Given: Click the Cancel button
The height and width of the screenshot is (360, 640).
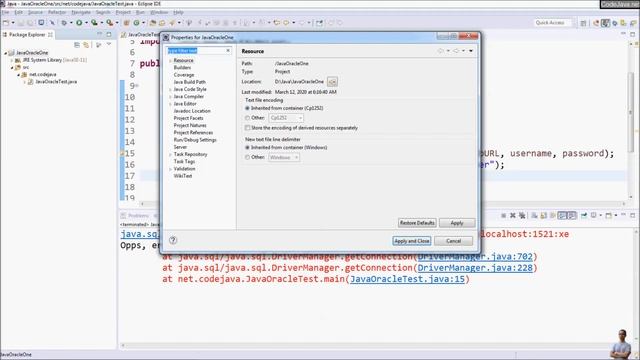Looking at the screenshot, I should (x=453, y=241).
